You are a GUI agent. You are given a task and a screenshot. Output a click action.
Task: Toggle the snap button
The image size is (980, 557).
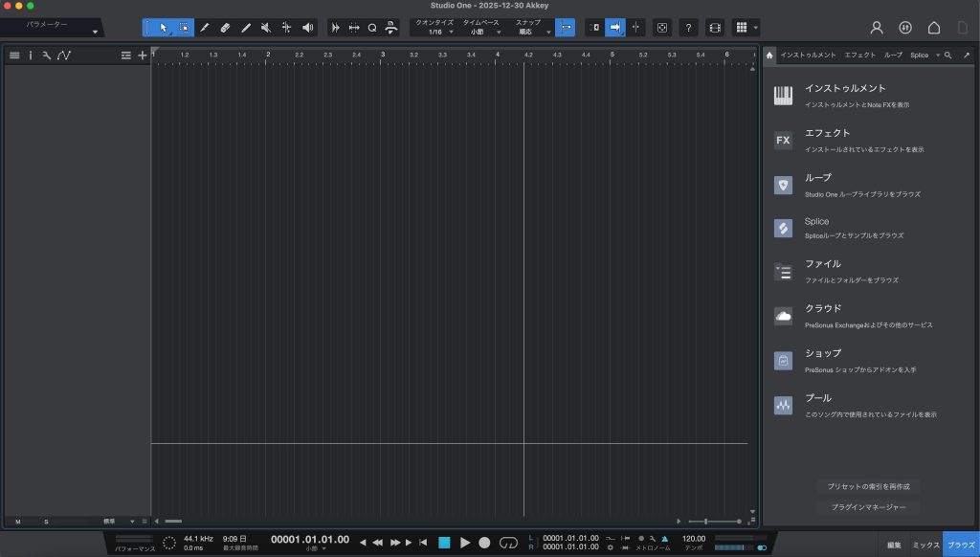click(566, 28)
